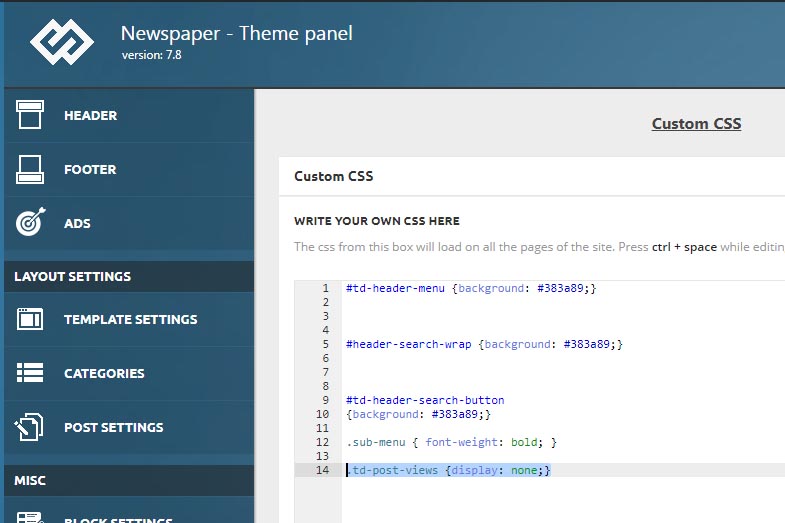Click the highlighted .td-post-views code line
This screenshot has height=523, width=785.
(449, 470)
